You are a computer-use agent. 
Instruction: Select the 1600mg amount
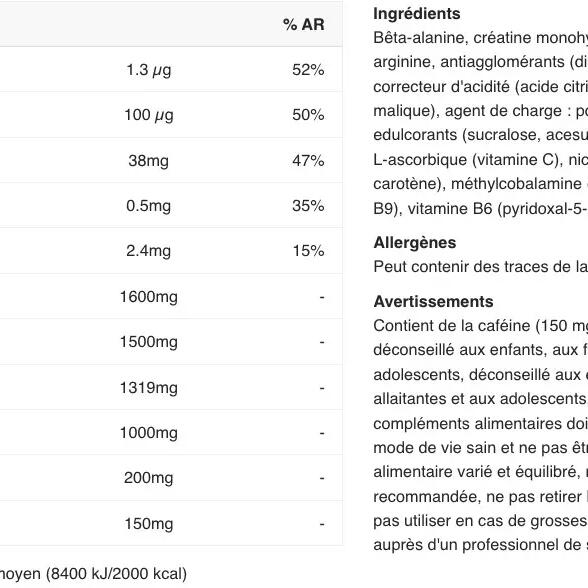pos(148,297)
